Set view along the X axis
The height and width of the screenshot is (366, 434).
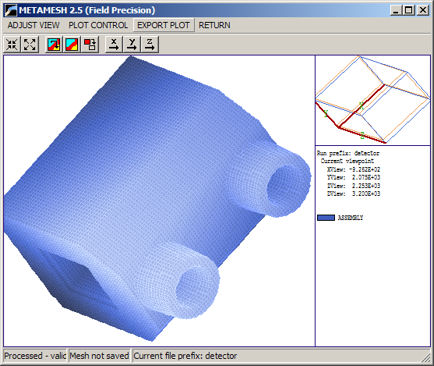[x=114, y=44]
